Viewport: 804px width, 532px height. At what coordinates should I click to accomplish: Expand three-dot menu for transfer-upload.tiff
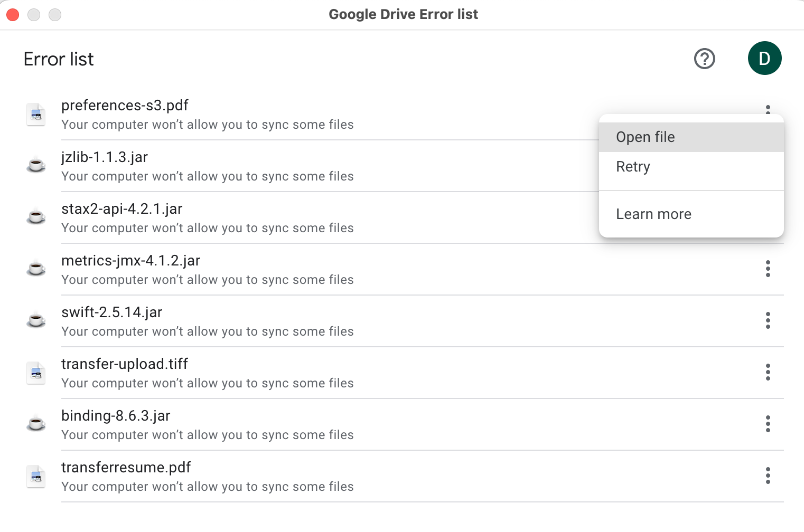click(x=768, y=372)
